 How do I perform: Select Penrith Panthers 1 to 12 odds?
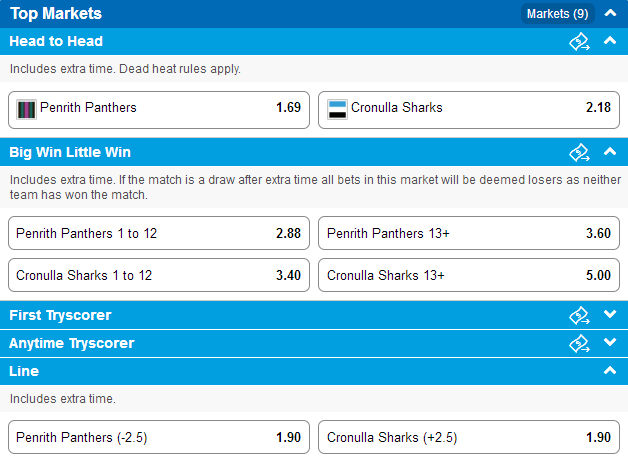(159, 233)
